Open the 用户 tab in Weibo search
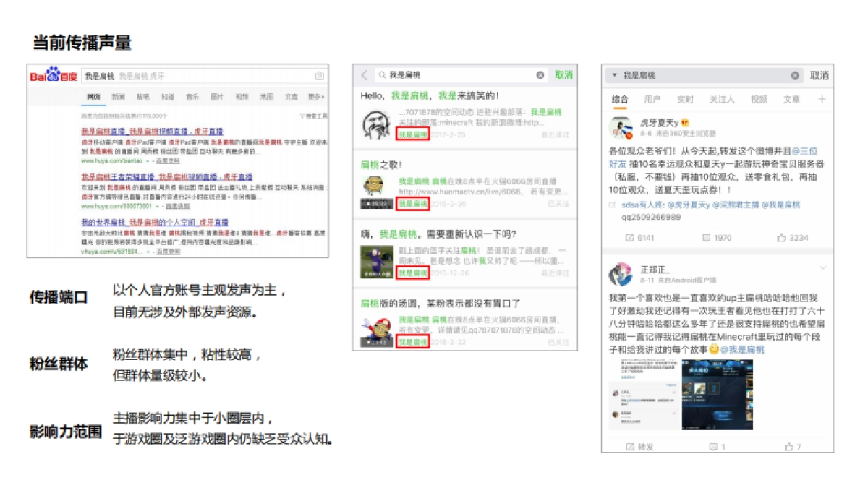The width and height of the screenshot is (868, 488). pos(652,99)
